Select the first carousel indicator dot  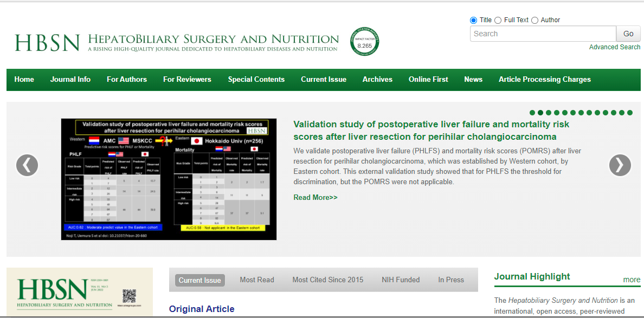tap(532, 113)
